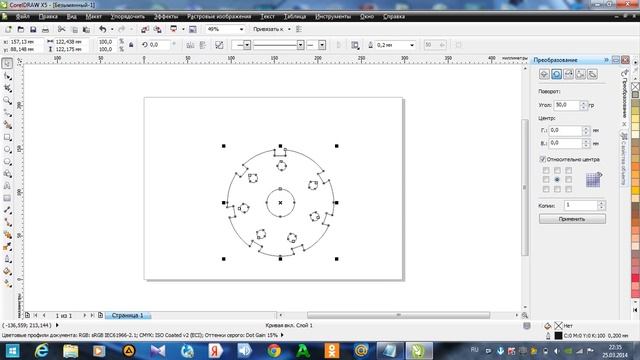The image size is (640, 360).
Task: Click the Export toolbar icon
Action: tap(158, 29)
